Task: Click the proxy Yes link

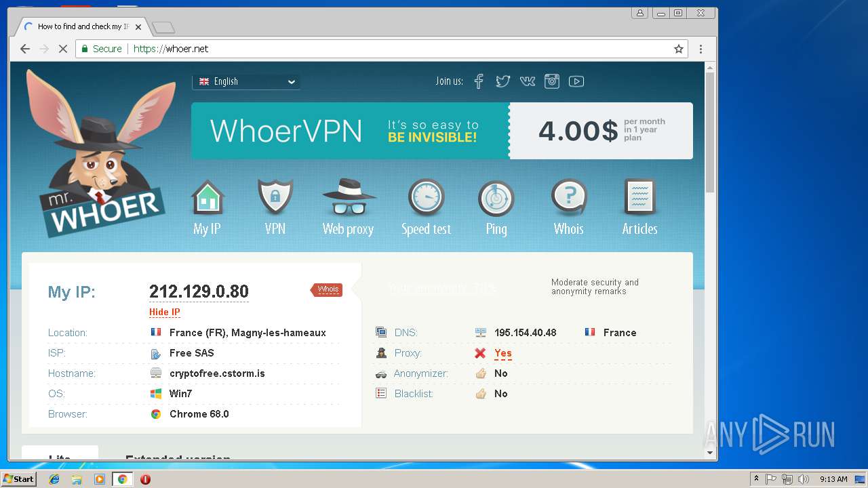Action: (x=503, y=353)
